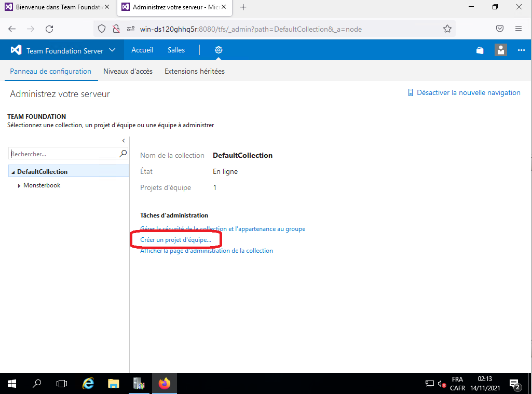Open the settings gear in TFS header
This screenshot has width=532, height=394.
[219, 50]
